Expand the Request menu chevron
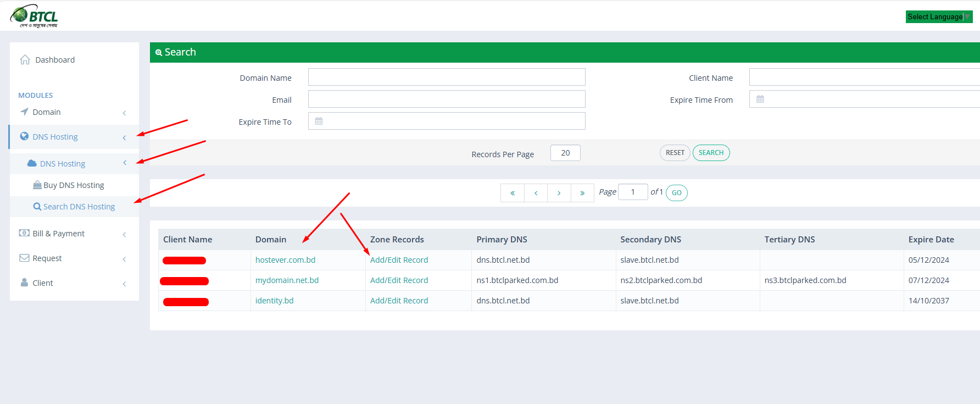Viewport: 980px width, 404px height. (x=125, y=259)
